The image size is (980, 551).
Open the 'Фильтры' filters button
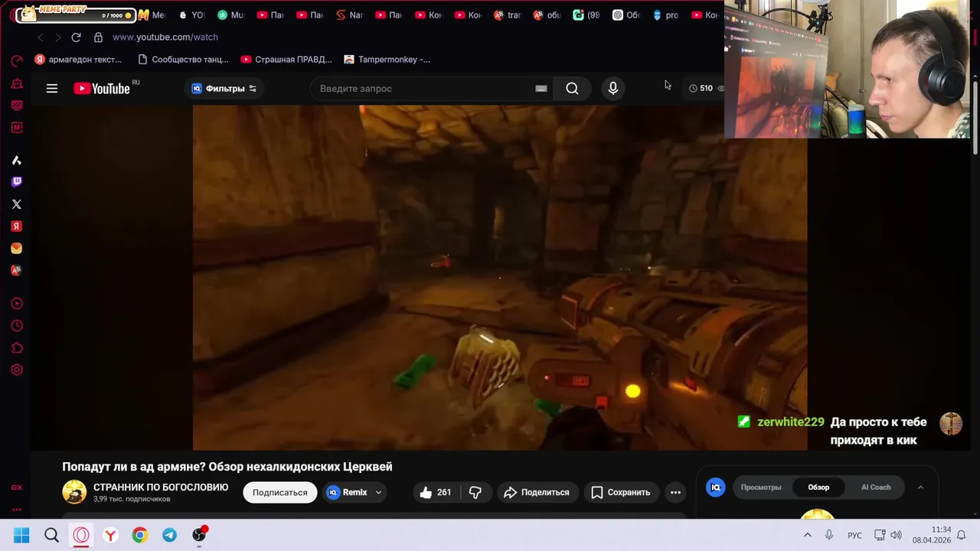(x=224, y=89)
